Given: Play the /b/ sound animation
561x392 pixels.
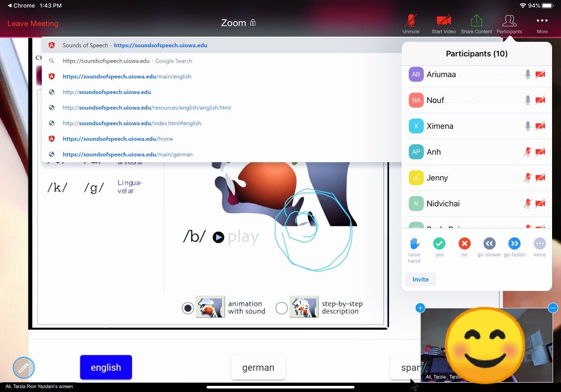Looking at the screenshot, I should pyautogui.click(x=218, y=237).
